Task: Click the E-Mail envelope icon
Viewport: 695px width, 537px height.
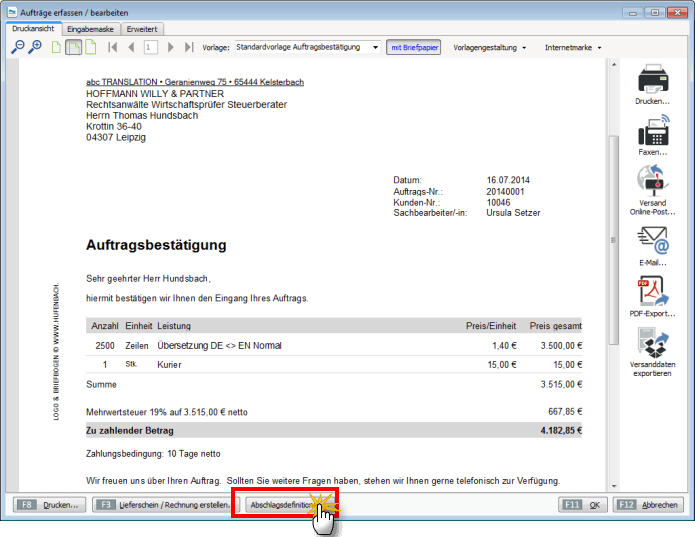Action: point(653,241)
